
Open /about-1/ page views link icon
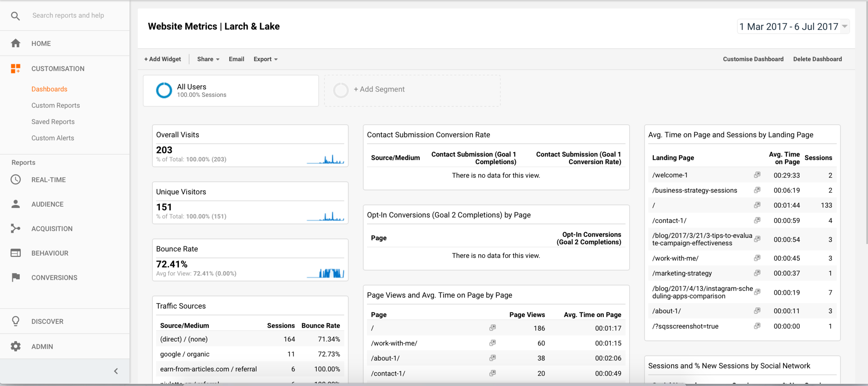pos(493,358)
